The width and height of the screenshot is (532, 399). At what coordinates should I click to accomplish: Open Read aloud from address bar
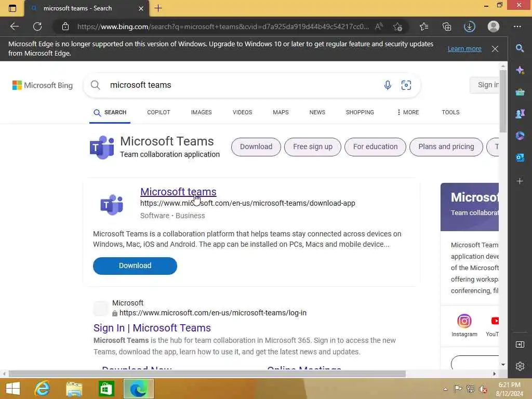click(x=379, y=26)
